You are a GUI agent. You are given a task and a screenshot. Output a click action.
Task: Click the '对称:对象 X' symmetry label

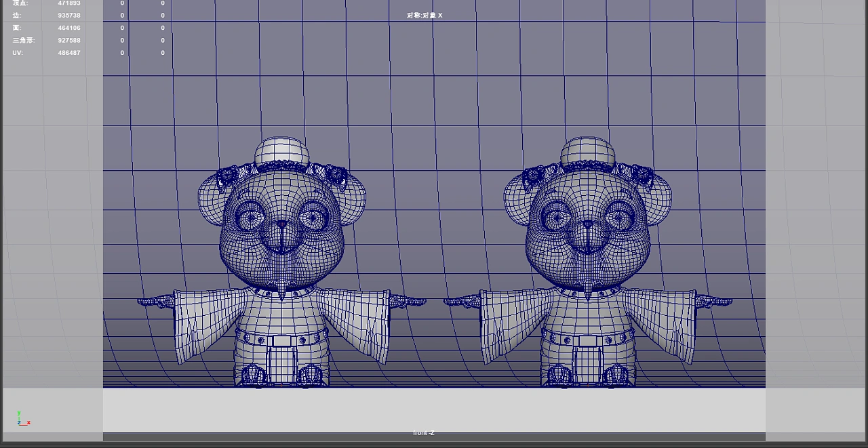(425, 16)
